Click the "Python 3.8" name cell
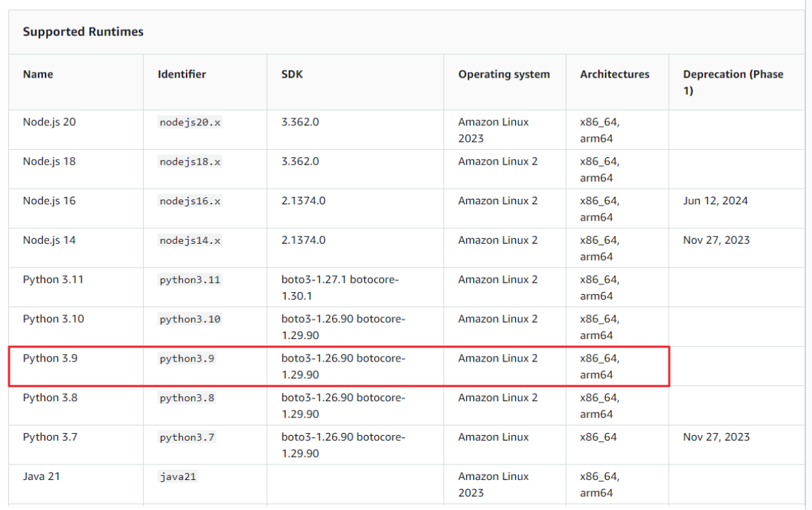The height and width of the screenshot is (510, 812). pos(50,398)
